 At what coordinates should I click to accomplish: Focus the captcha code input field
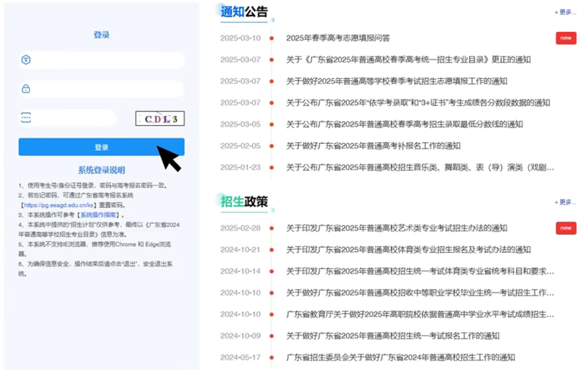[x=67, y=118]
